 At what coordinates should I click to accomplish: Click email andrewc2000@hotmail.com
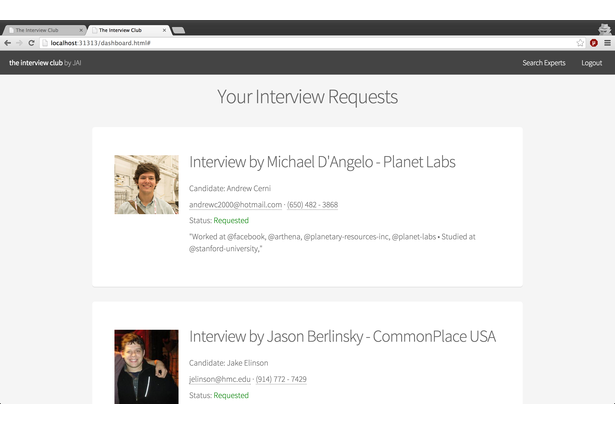point(235,205)
